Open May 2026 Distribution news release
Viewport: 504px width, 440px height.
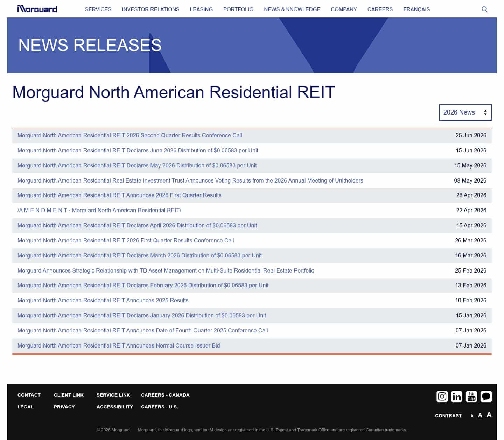pyautogui.click(x=137, y=165)
